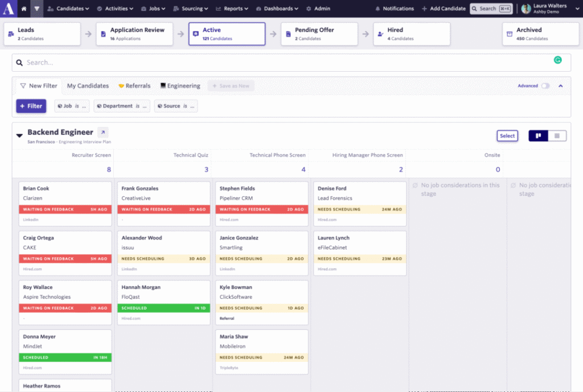Screen dimensions: 583x392
Task: Toggle the Advanced filter switch
Action: [x=545, y=86]
